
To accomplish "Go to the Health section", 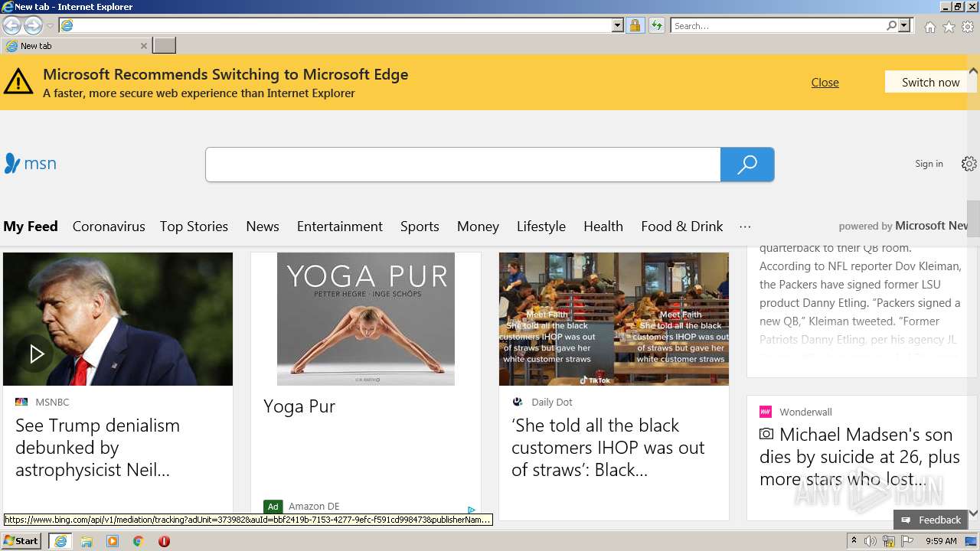I will (603, 227).
